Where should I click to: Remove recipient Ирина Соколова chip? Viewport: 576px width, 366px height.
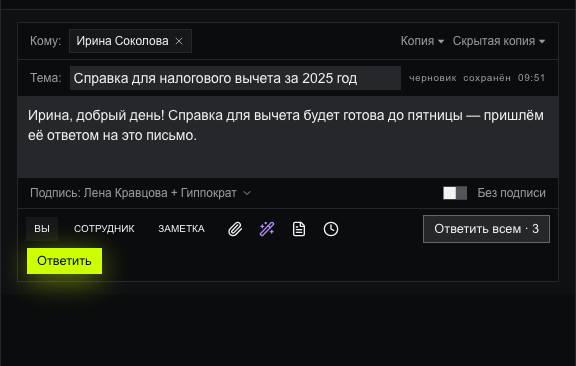pos(179,41)
